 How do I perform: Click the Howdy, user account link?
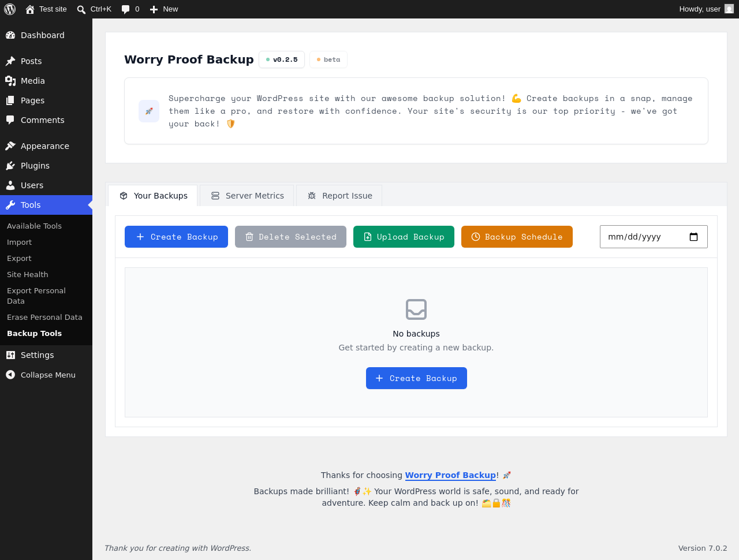pyautogui.click(x=706, y=9)
